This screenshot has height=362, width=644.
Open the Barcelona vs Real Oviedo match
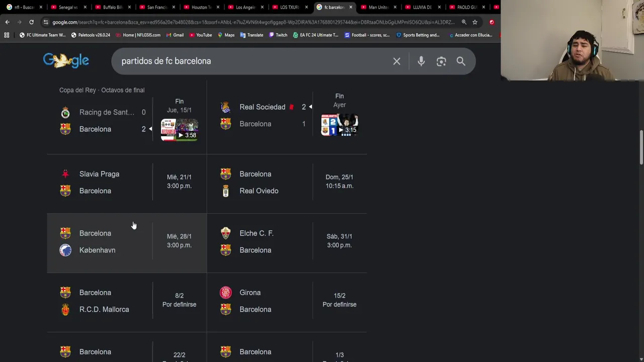coord(287,184)
